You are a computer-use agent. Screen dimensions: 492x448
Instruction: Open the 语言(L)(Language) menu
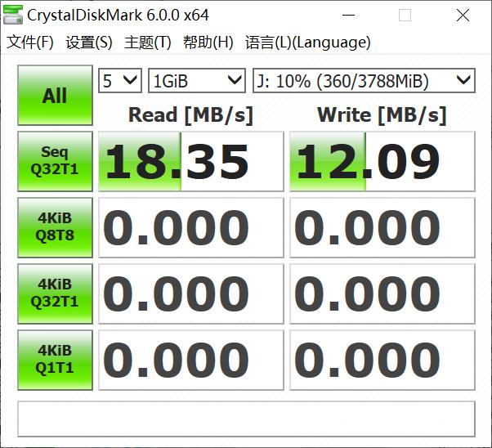pyautogui.click(x=308, y=43)
